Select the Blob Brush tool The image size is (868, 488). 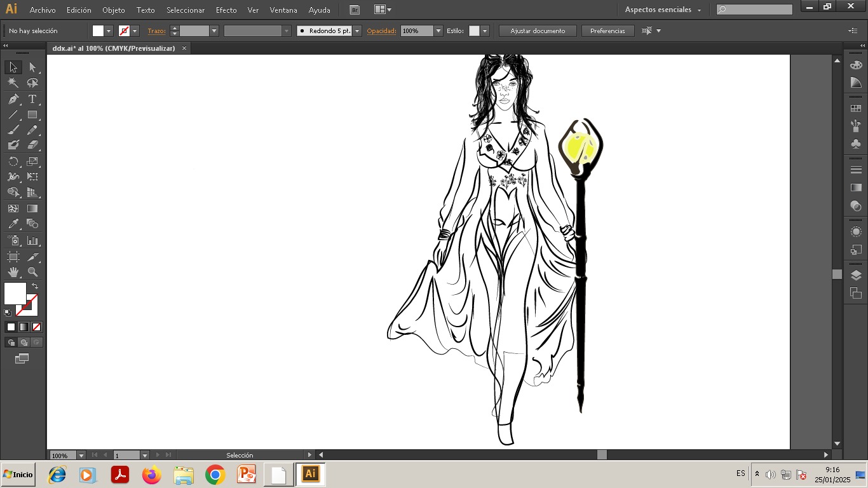click(x=13, y=146)
